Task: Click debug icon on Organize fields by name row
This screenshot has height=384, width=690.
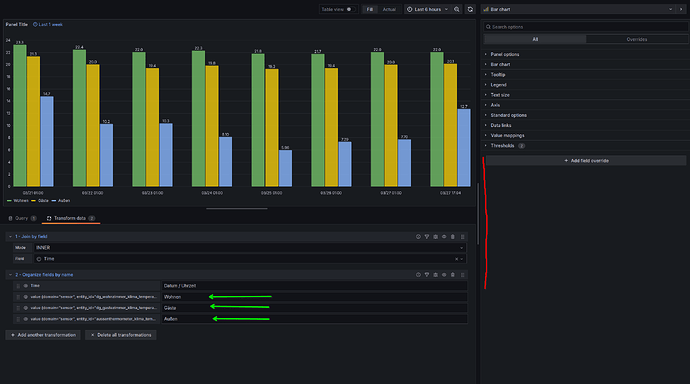Action: 436,275
